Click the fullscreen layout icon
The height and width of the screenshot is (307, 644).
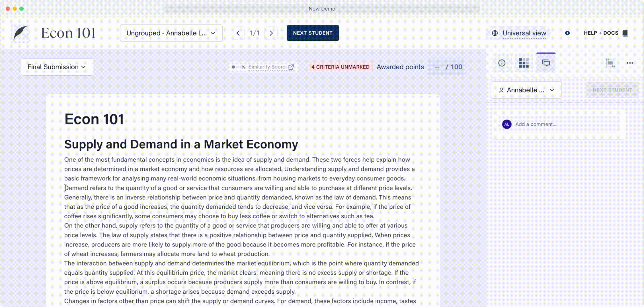610,63
